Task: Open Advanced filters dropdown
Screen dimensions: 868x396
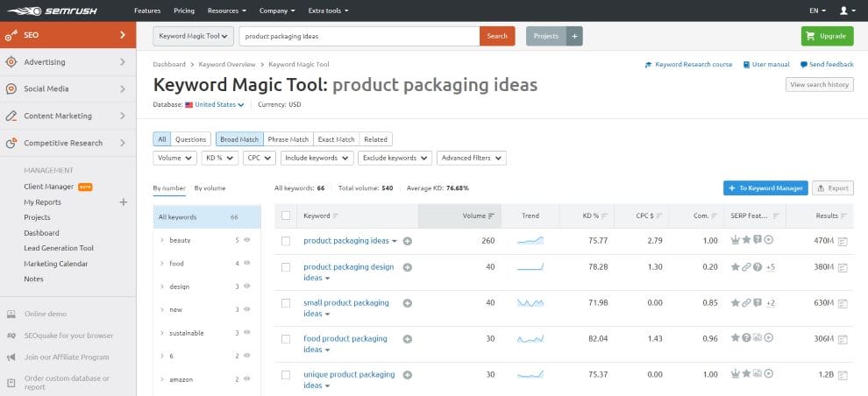Action: click(472, 159)
